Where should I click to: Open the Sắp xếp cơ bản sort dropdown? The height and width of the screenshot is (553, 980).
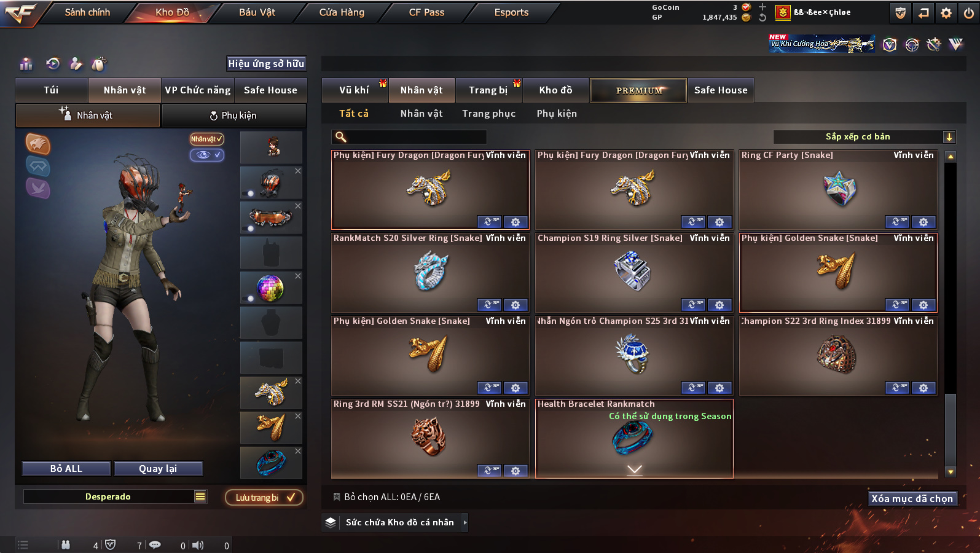click(x=864, y=137)
